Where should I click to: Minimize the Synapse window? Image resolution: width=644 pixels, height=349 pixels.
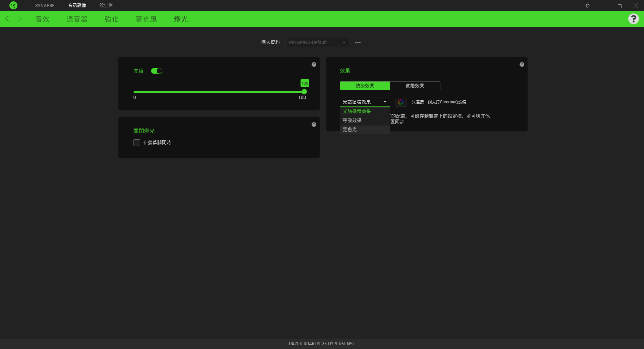pyautogui.click(x=604, y=6)
